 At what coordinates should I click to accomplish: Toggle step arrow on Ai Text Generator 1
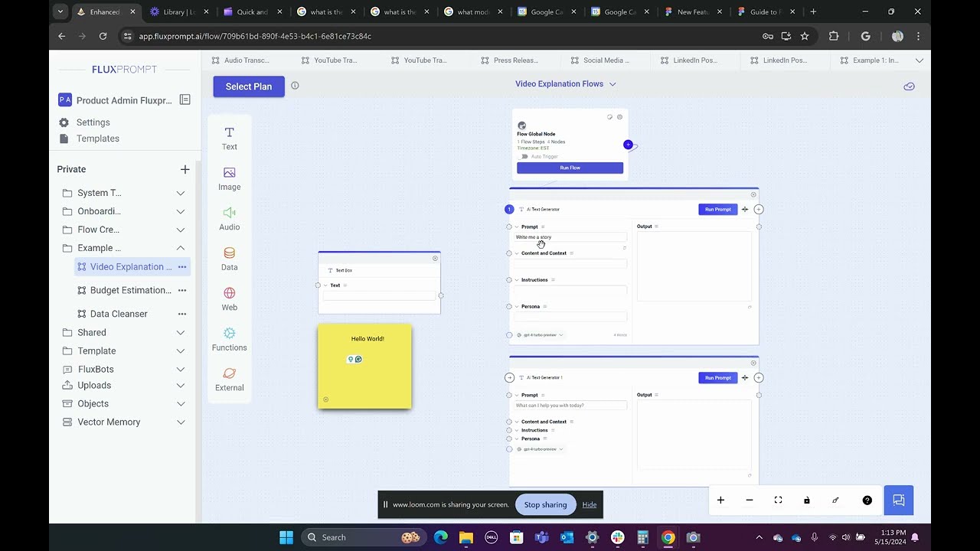click(x=509, y=377)
